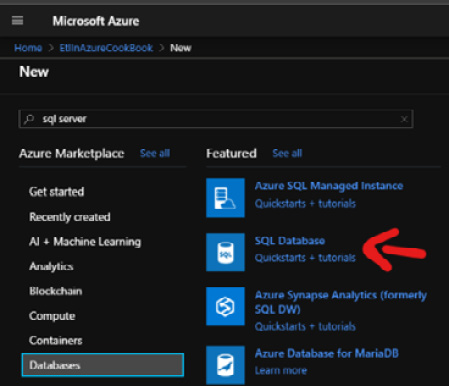This screenshot has height=386, width=449.
Task: Click the SQL Database icon tile
Action: (225, 252)
